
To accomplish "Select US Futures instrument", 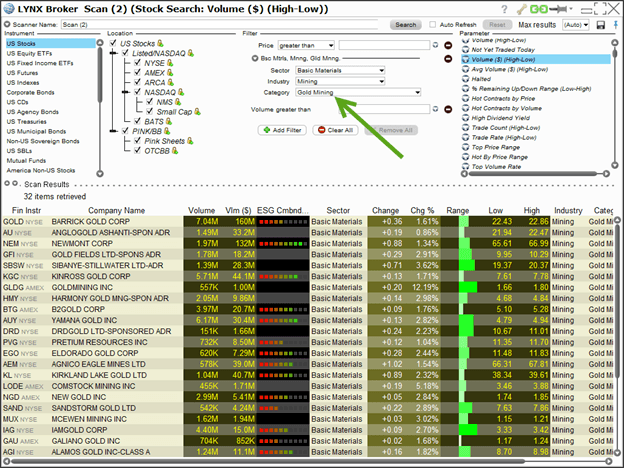I will tap(22, 73).
